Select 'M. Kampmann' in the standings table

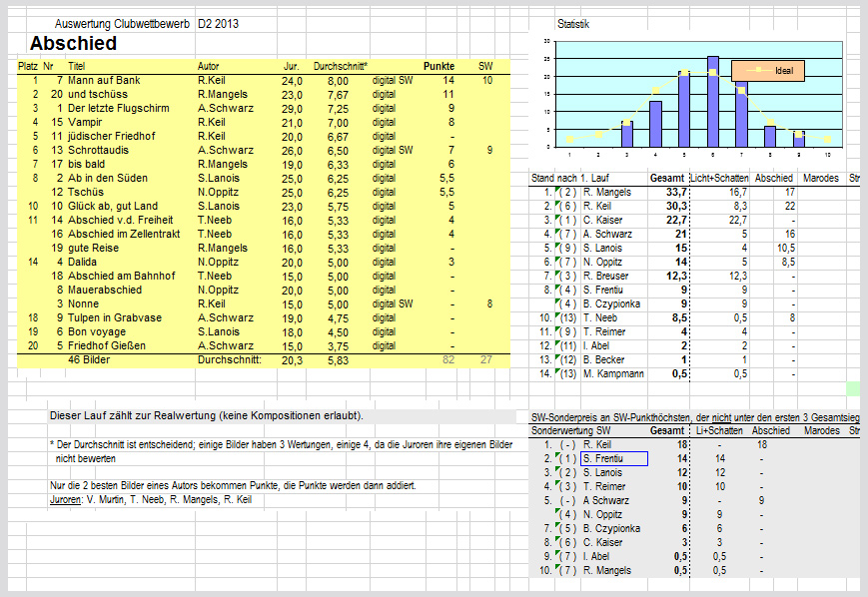click(613, 374)
